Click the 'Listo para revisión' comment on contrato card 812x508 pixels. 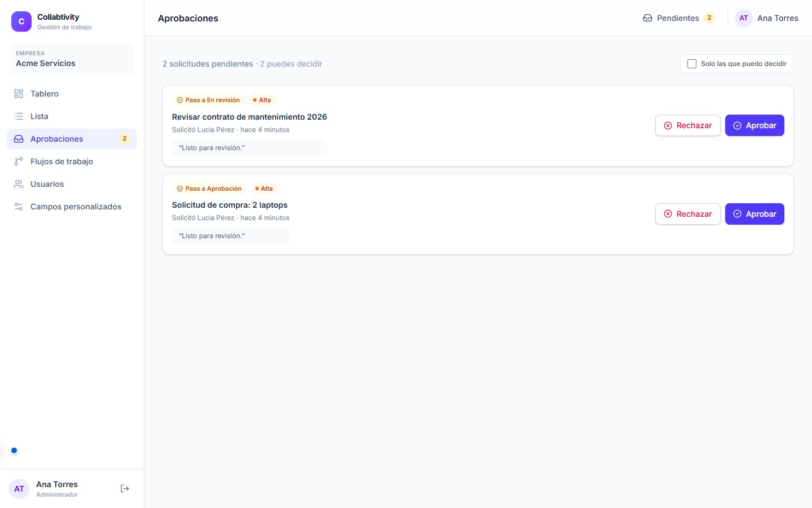(x=249, y=148)
